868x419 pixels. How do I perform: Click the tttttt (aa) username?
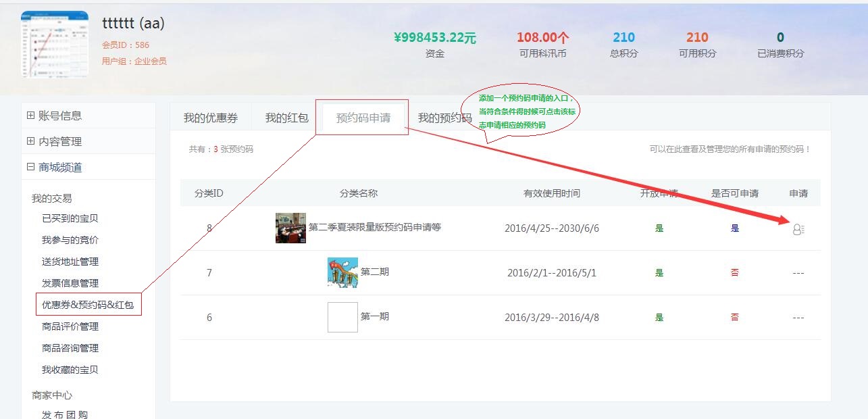[134, 23]
